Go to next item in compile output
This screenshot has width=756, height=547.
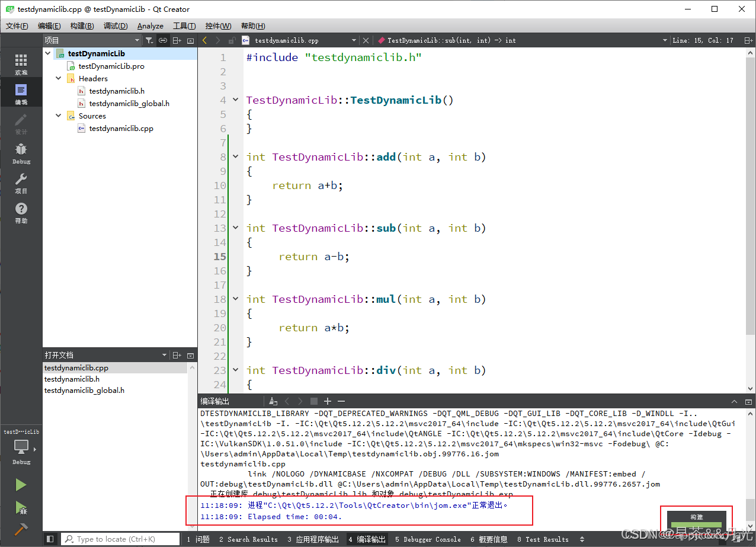click(x=300, y=401)
